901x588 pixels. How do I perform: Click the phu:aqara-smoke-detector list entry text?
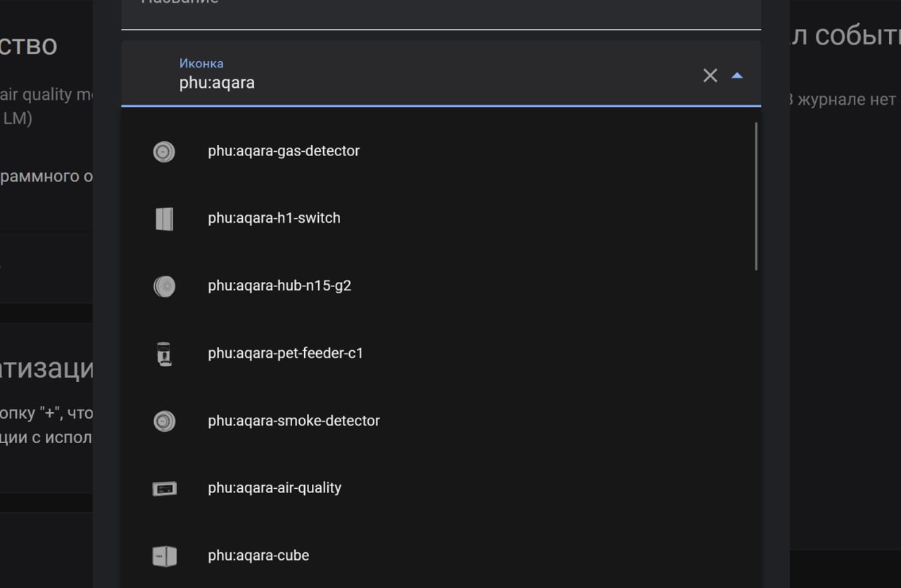point(294,421)
